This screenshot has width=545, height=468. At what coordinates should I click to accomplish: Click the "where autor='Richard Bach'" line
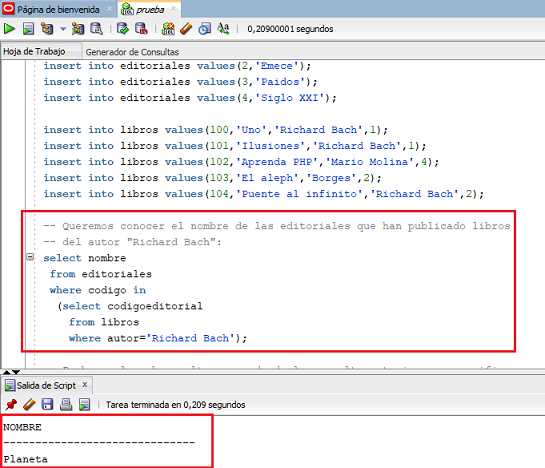point(158,338)
